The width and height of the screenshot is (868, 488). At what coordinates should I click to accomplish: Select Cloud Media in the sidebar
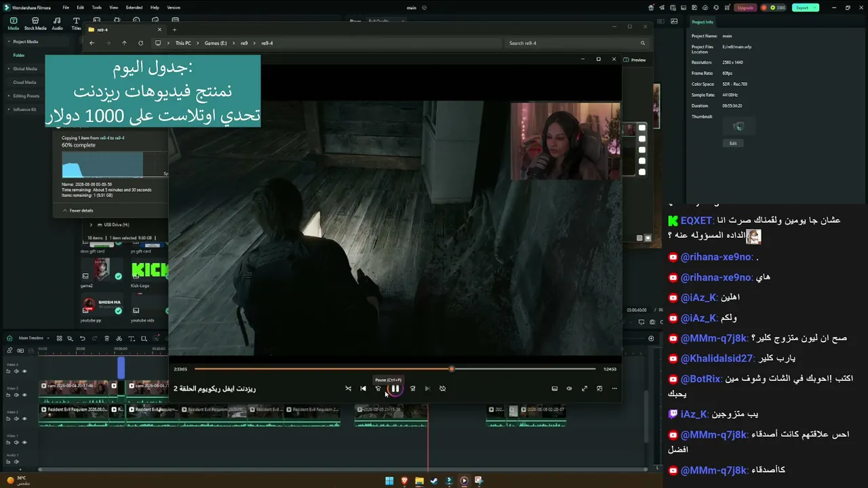[x=24, y=82]
